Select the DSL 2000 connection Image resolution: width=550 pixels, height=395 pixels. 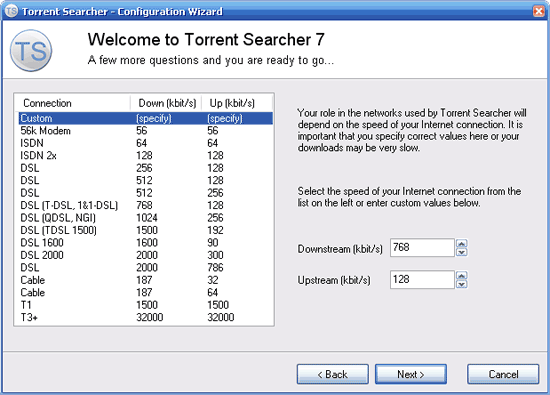[146, 255]
